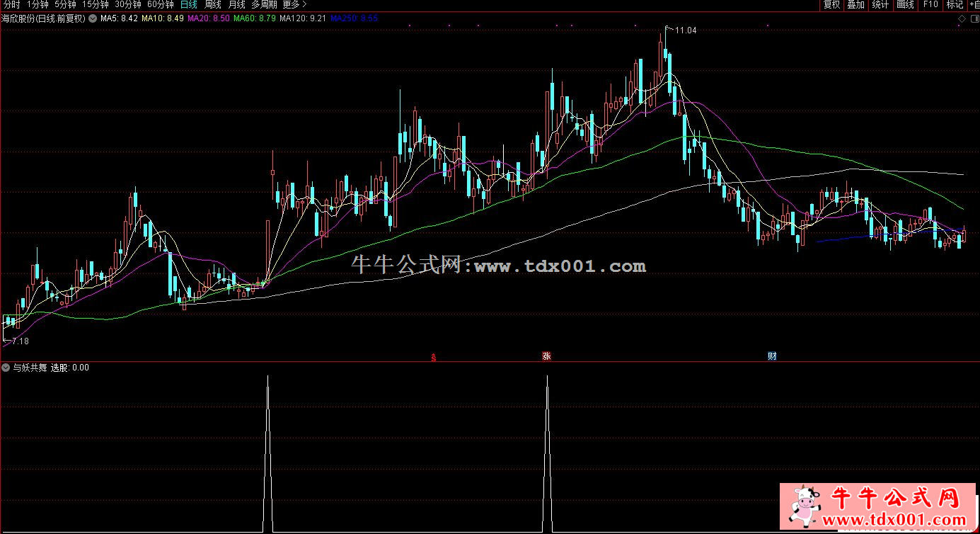980x534 pixels.
Task: Click the 11.04 high price label
Action: (x=686, y=30)
